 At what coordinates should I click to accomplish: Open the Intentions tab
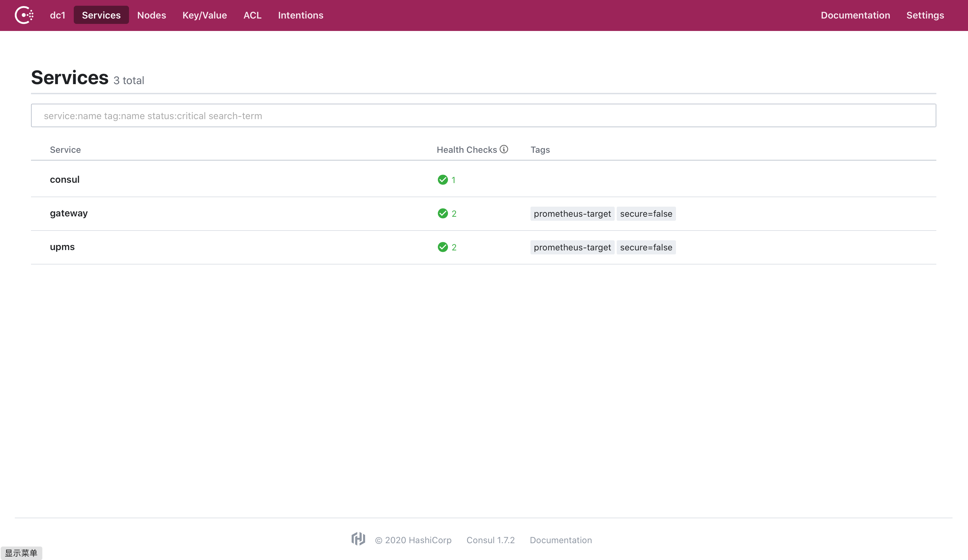(300, 15)
